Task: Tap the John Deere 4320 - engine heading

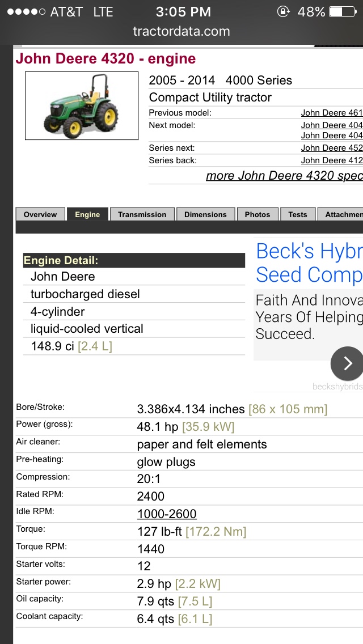Action: [105, 59]
